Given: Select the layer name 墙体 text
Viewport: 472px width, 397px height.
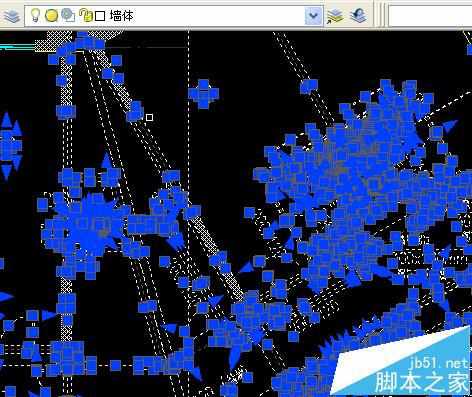Looking at the screenshot, I should (121, 16).
